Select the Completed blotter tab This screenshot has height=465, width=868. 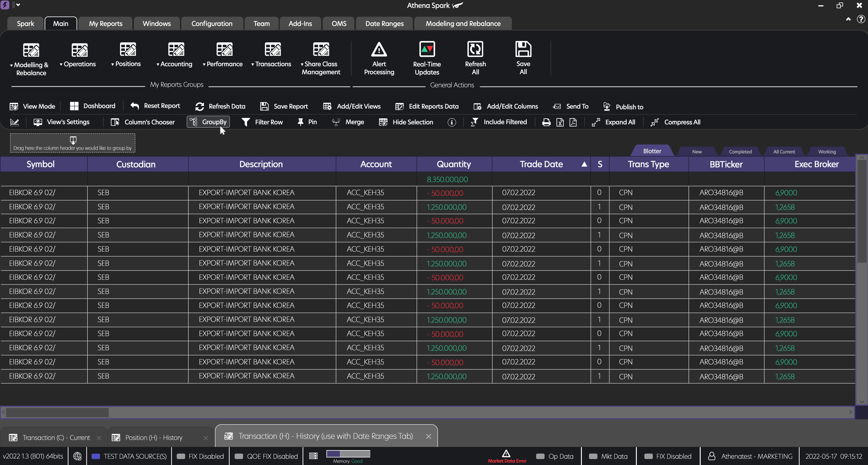(x=740, y=151)
